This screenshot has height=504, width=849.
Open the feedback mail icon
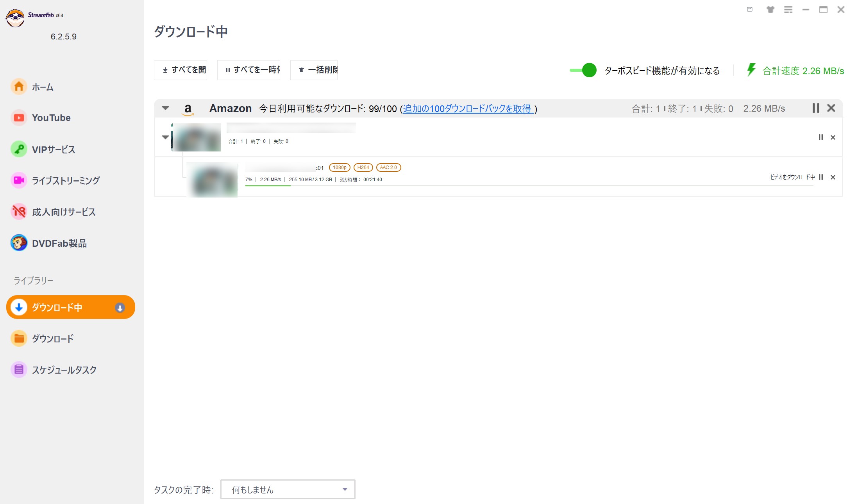[x=750, y=9]
